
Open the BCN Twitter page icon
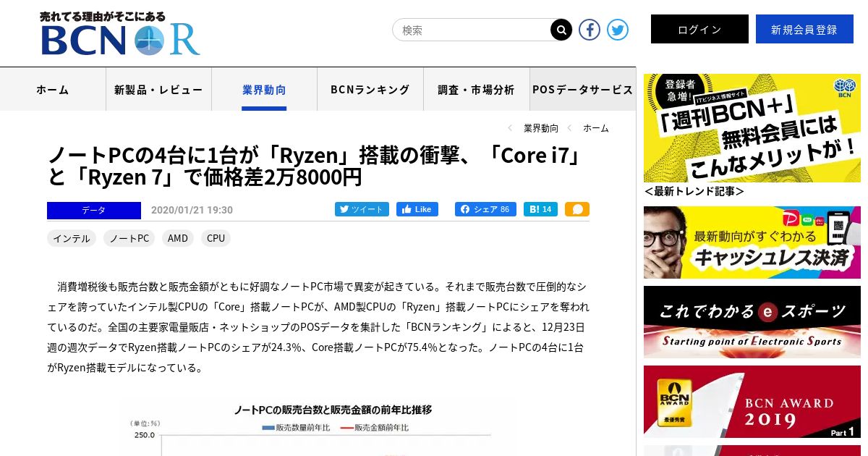(x=618, y=30)
